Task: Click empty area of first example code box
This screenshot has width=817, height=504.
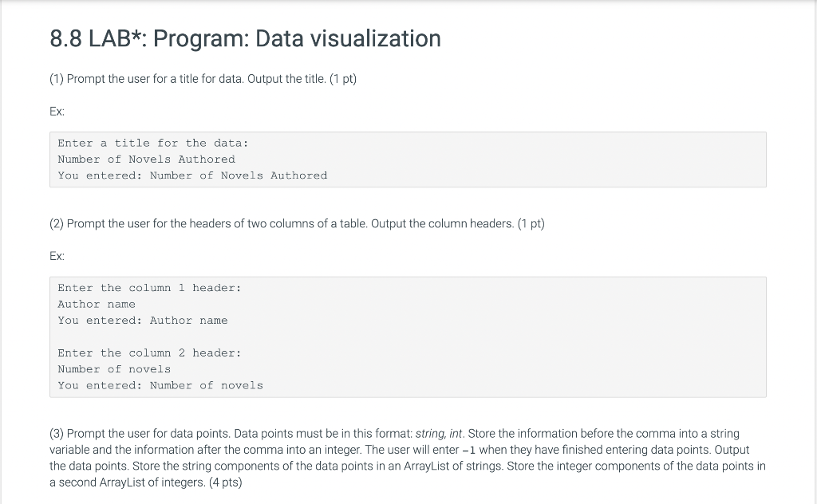Action: coord(547,159)
